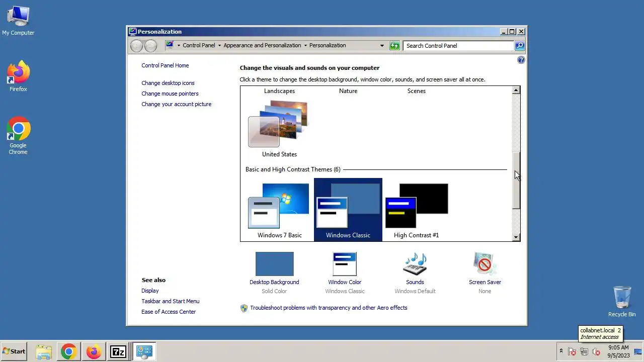
Task: Open Control Panel Home link
Action: tap(165, 65)
